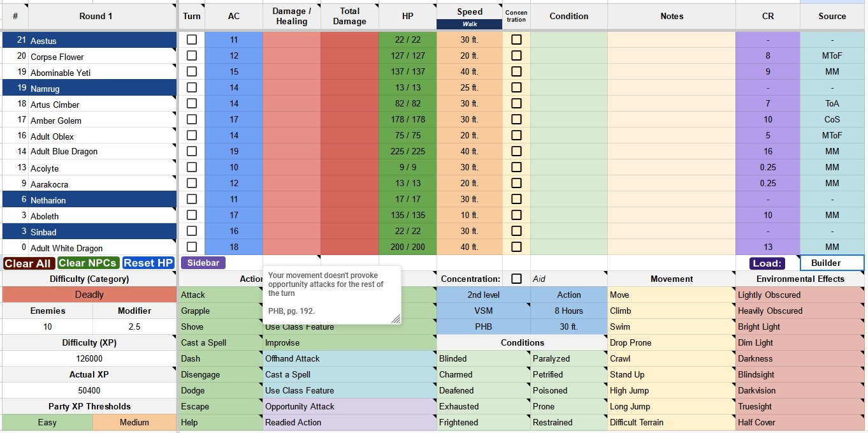Open the purple Sidebar button

203,263
